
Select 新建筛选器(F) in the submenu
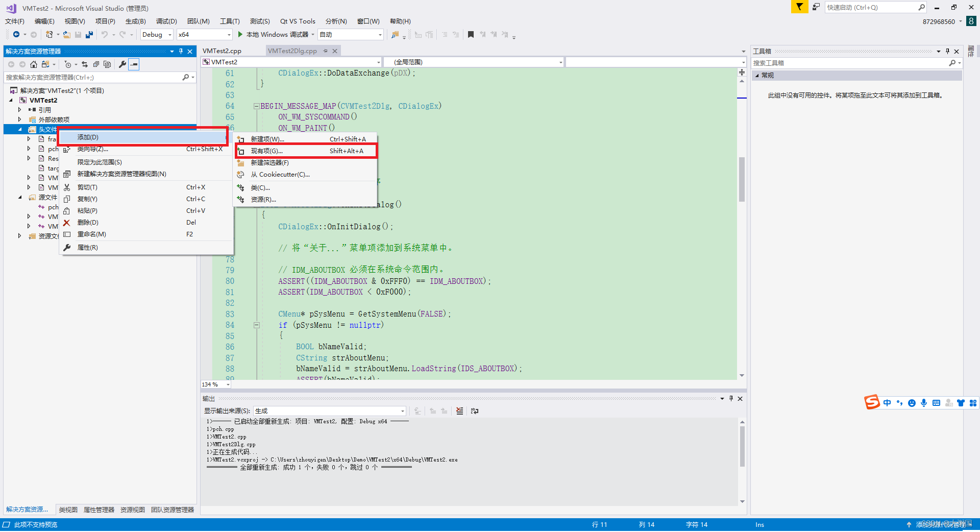click(x=306, y=163)
